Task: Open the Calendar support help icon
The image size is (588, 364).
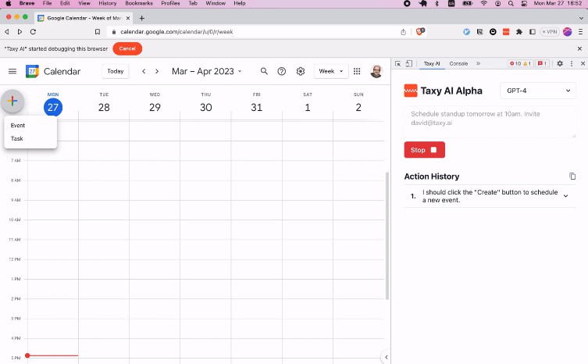Action: (282, 71)
